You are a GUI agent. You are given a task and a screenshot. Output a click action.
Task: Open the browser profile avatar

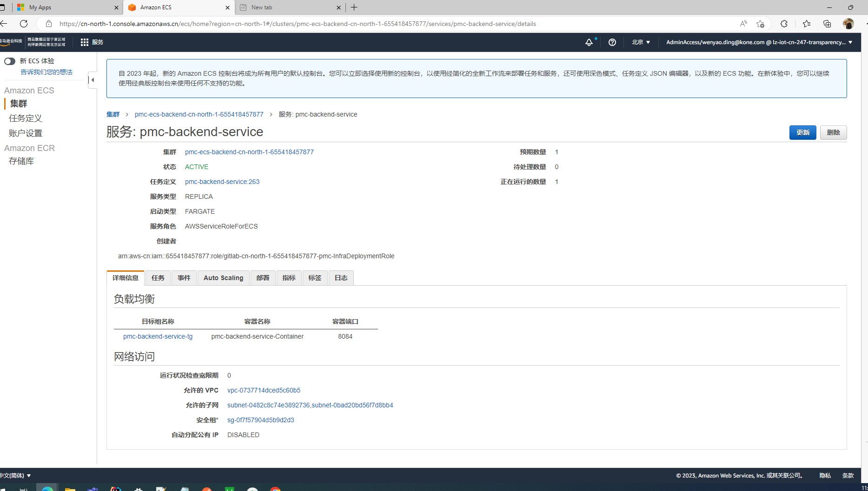pyautogui.click(x=848, y=24)
